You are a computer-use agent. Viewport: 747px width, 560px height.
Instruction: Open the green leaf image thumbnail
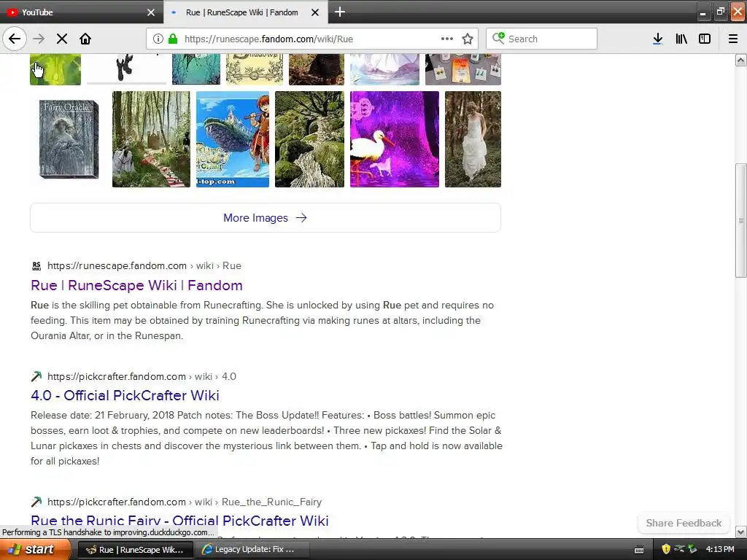click(55, 69)
